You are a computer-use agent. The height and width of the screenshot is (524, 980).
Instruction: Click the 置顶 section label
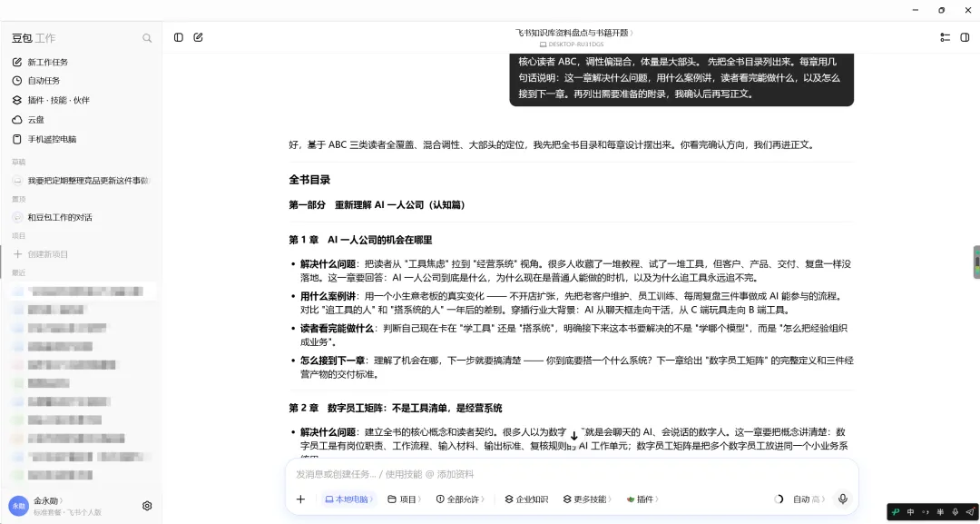[19, 199]
